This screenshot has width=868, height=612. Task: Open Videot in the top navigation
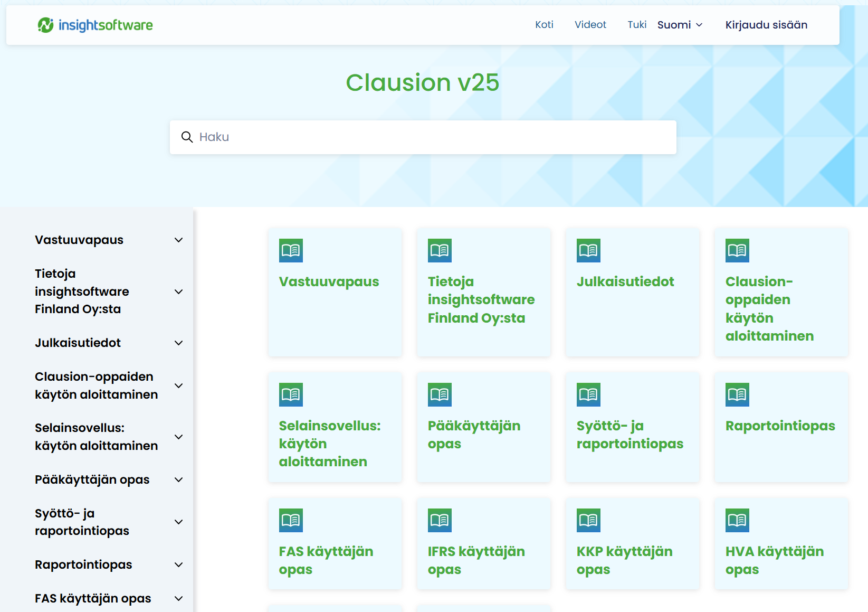[x=590, y=25]
